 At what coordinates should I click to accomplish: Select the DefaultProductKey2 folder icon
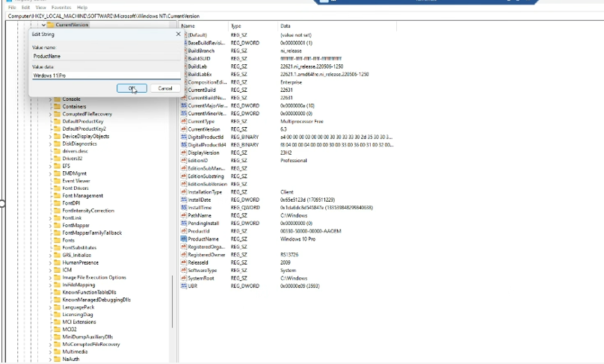coord(57,129)
